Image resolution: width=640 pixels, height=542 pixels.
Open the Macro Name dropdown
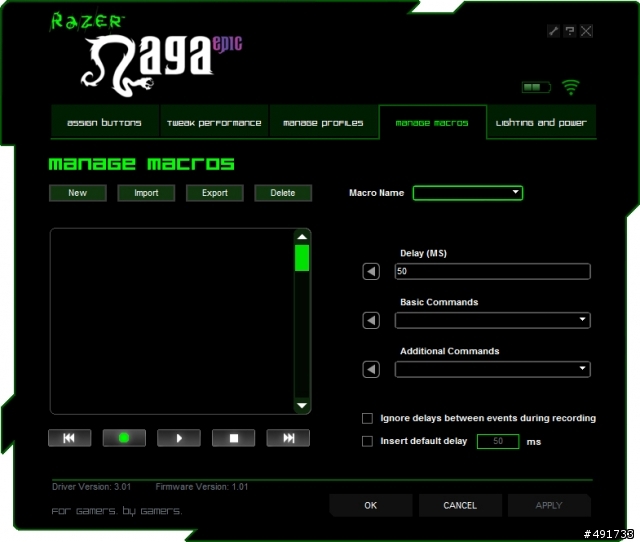coord(468,193)
